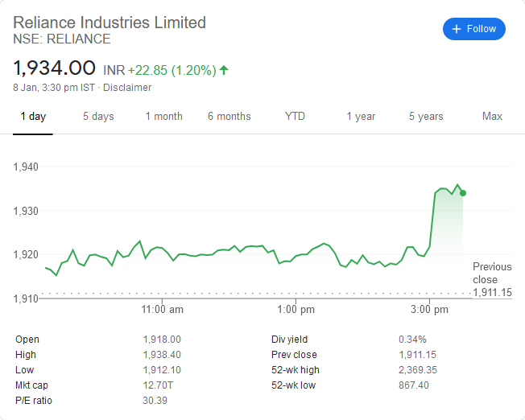Click the 3:00 pm axis label
Image resolution: width=525 pixels, height=420 pixels.
pos(429,309)
